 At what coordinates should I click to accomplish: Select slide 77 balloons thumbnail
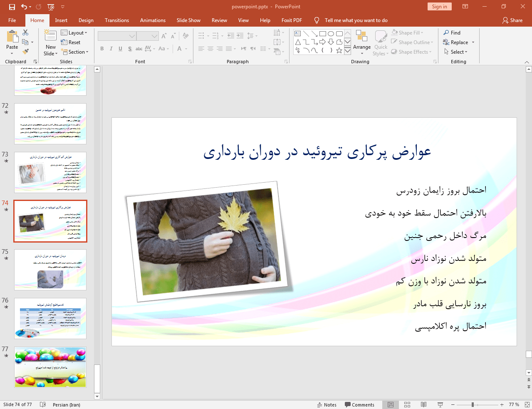(x=50, y=367)
